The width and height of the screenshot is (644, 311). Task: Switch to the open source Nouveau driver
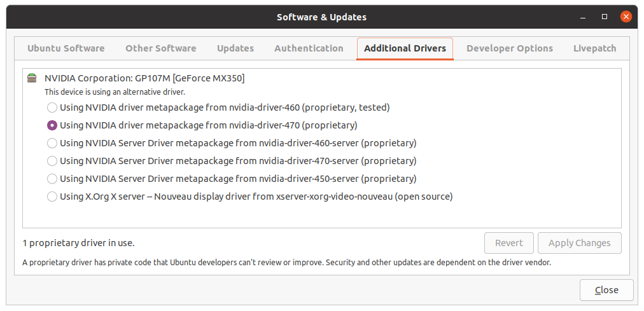click(249, 197)
